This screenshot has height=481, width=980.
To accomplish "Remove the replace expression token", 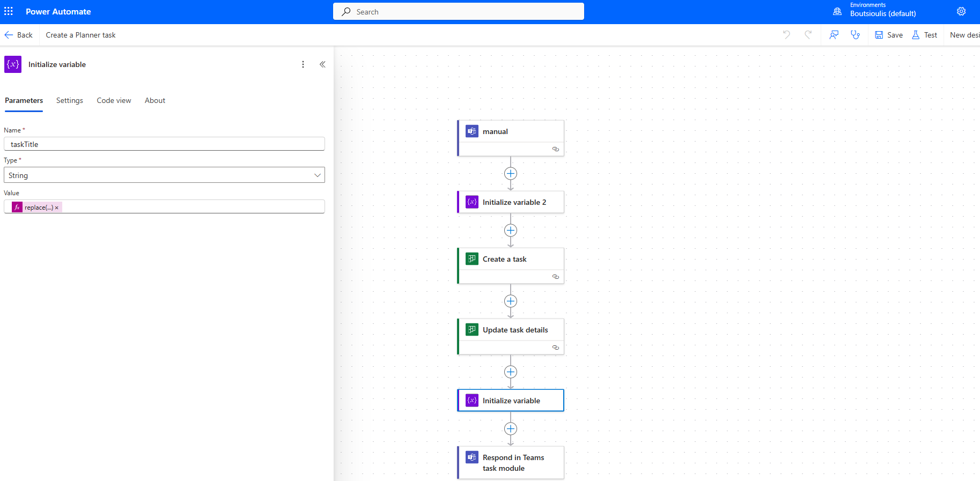I will [x=57, y=208].
